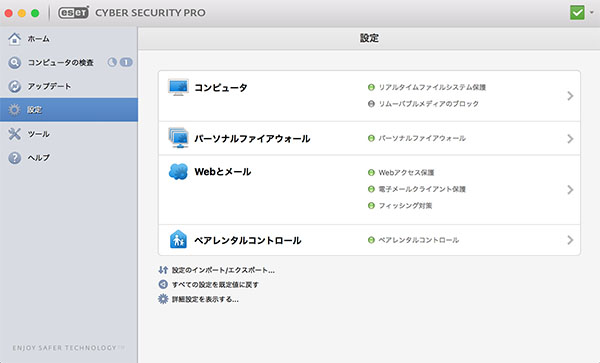Image resolution: width=600 pixels, height=363 pixels.
Task: Open the ヘルプ question mark icon
Action: click(15, 158)
